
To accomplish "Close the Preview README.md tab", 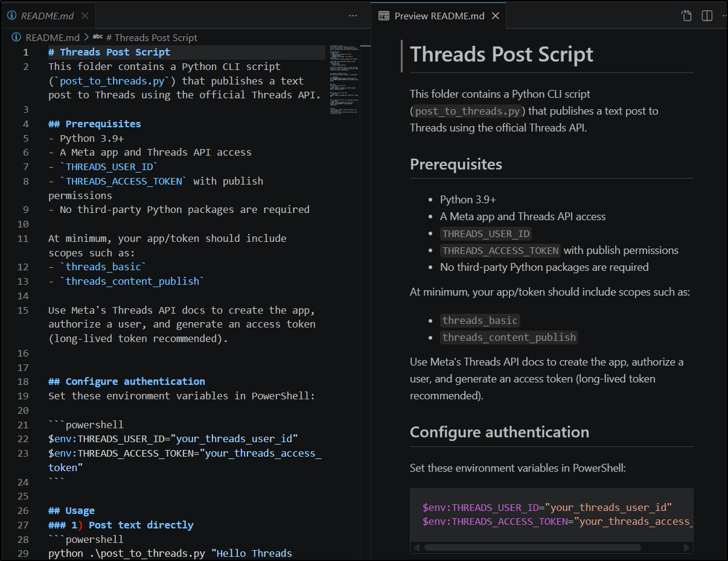I will (496, 16).
